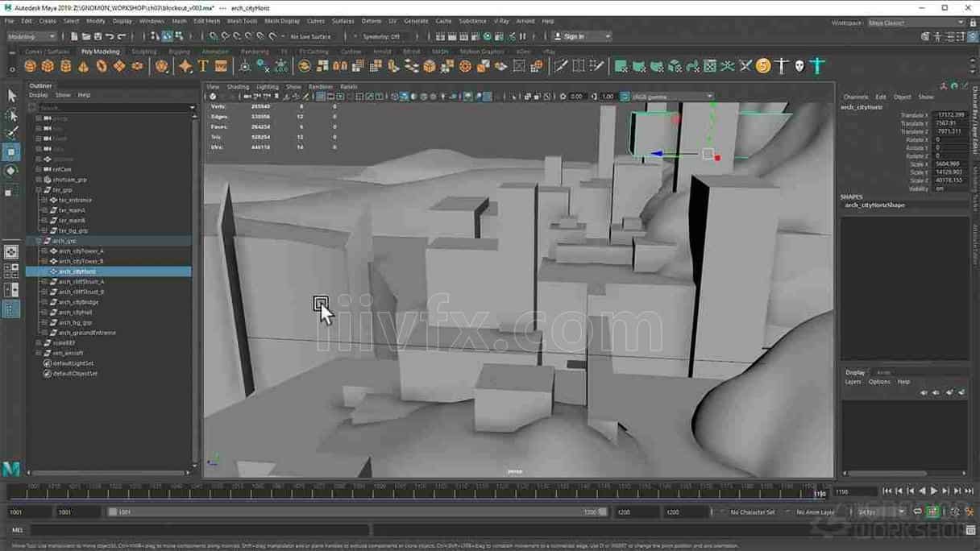Toggle the script editor icon at bottom right
The image size is (980, 551).
point(970,530)
